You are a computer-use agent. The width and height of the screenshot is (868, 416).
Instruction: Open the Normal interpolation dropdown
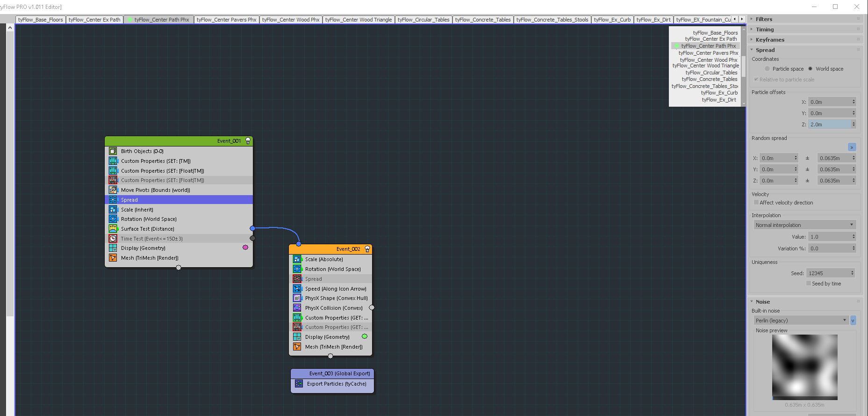[804, 225]
